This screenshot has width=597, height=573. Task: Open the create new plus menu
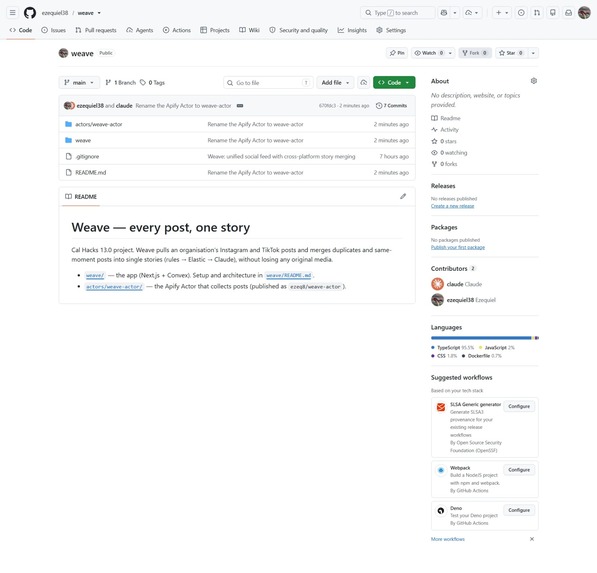point(502,13)
